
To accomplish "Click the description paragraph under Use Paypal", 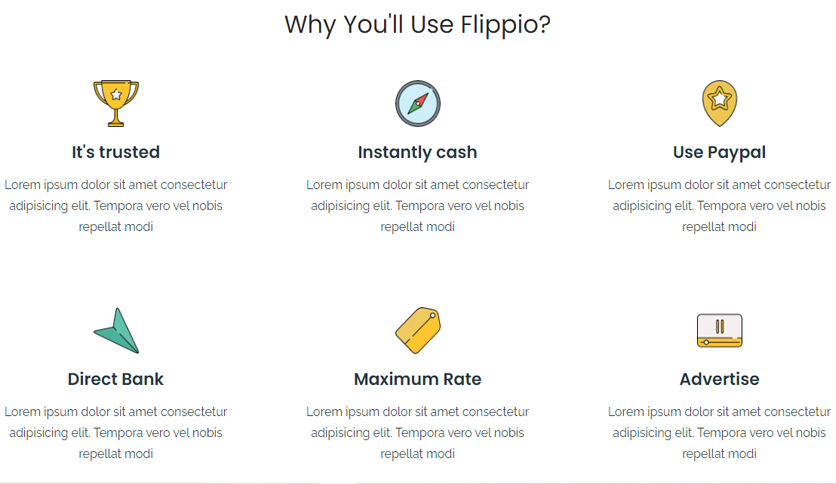I will pos(719,206).
